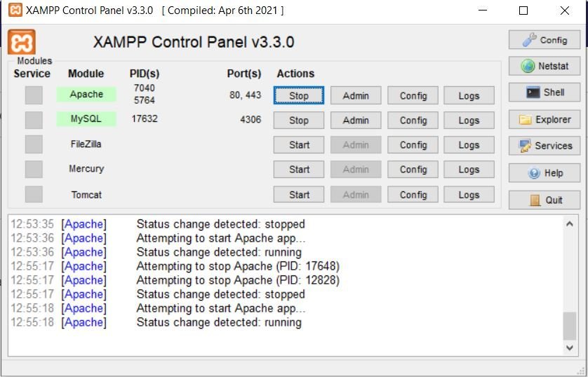Quit XAMPP via the door icon
This screenshot has height=377, width=588.
[544, 200]
